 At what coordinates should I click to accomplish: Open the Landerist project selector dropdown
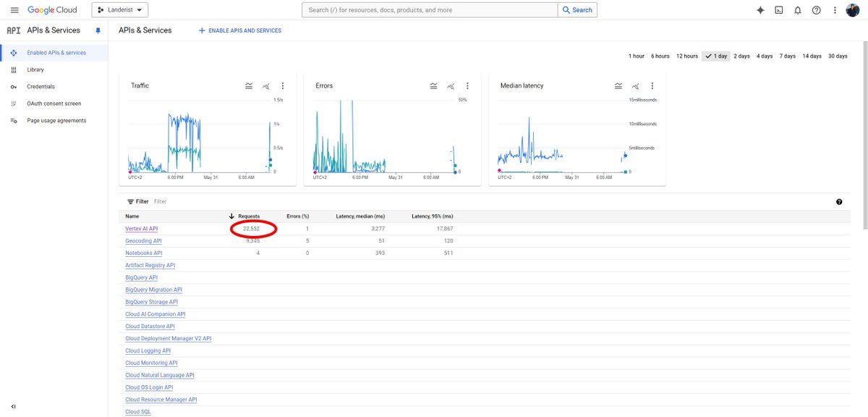(119, 10)
